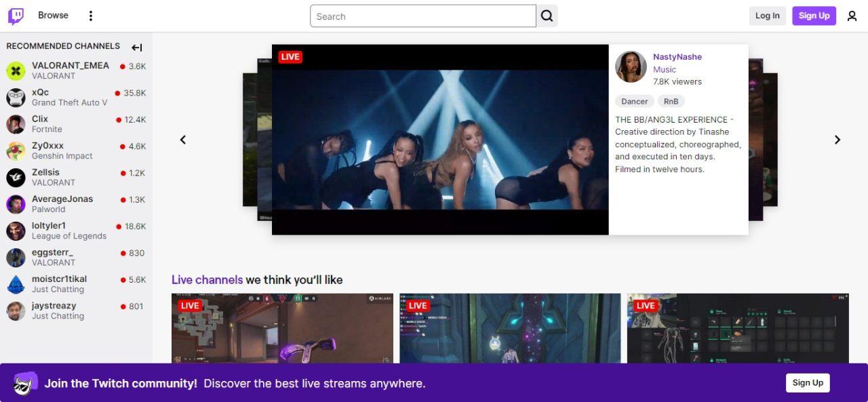Click the Twitch mascot banner icon

pos(26,383)
